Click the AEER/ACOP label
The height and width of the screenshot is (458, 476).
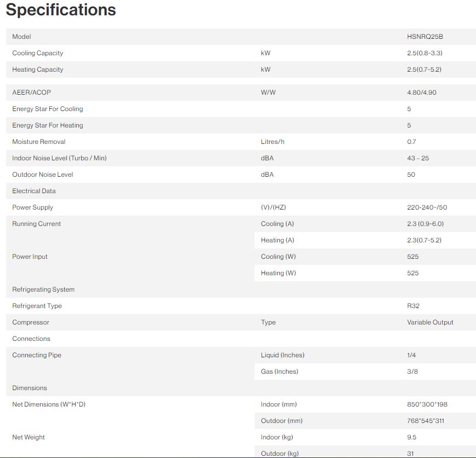pyautogui.click(x=32, y=92)
